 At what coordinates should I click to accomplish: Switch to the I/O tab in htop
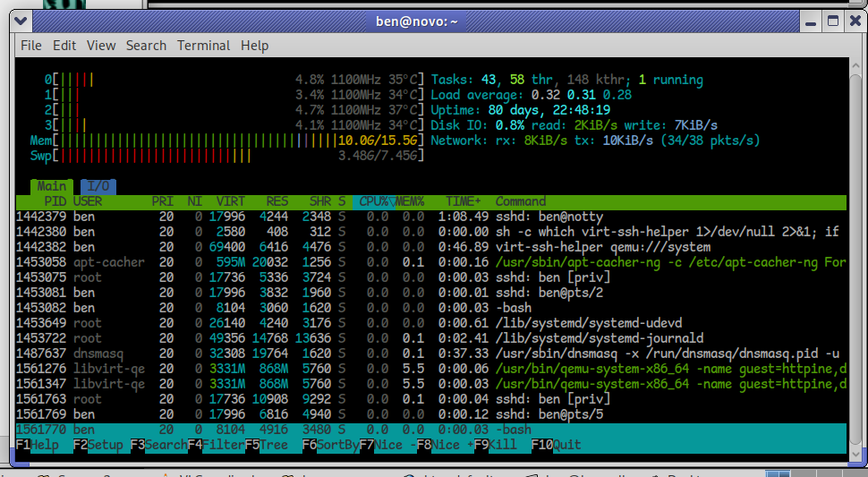[x=98, y=186]
